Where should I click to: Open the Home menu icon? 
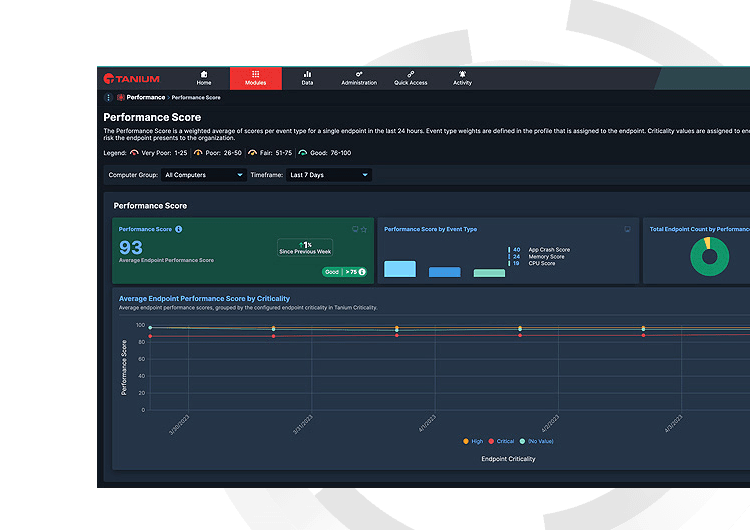204,78
